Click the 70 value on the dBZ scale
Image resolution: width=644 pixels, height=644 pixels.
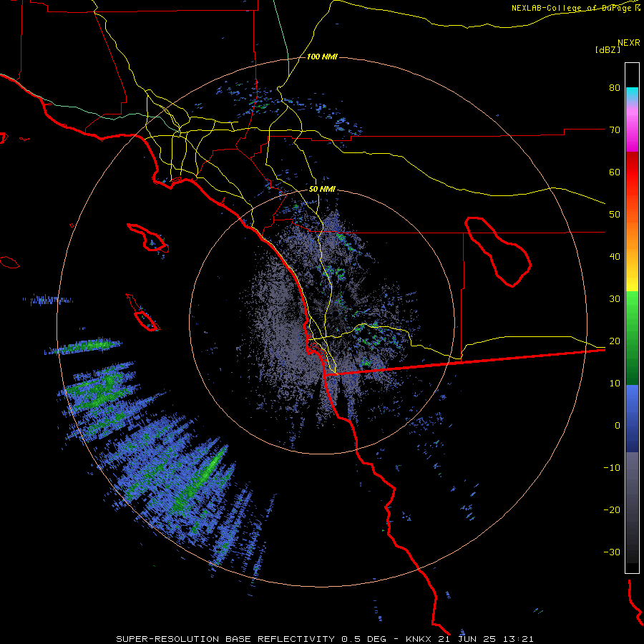(615, 130)
